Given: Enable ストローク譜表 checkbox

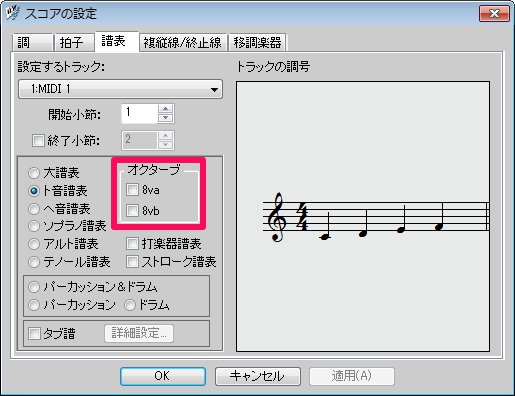Looking at the screenshot, I should click(x=132, y=262).
